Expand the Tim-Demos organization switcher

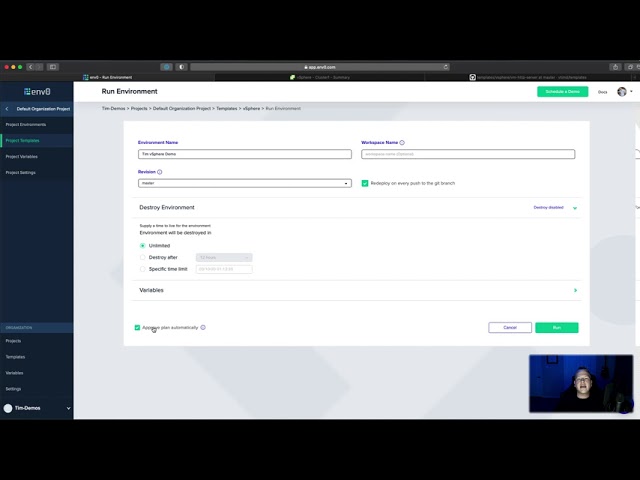click(x=68, y=408)
